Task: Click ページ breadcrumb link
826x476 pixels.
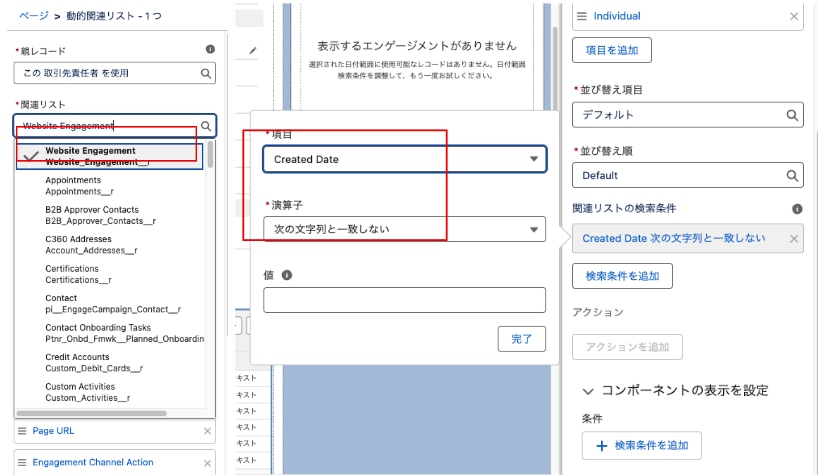Action: click(x=33, y=16)
